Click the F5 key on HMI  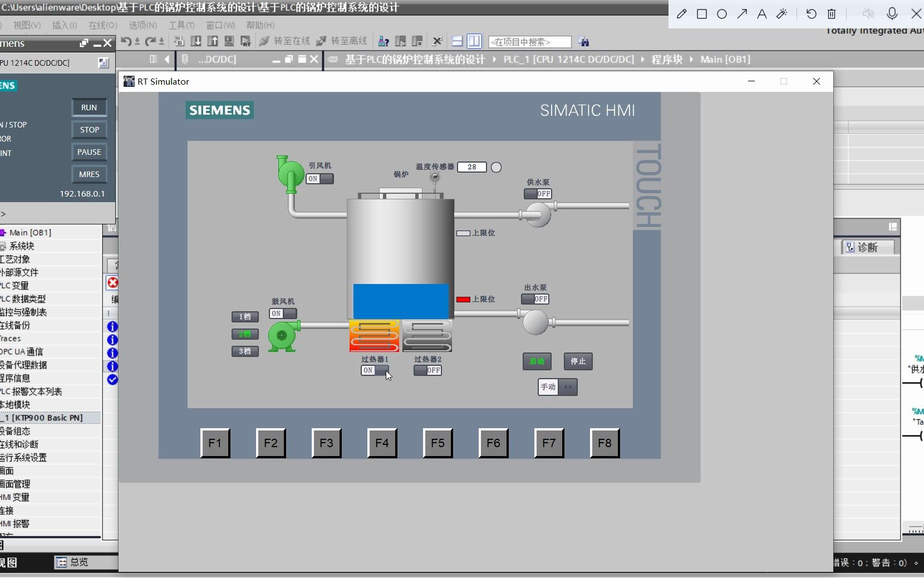pyautogui.click(x=438, y=443)
